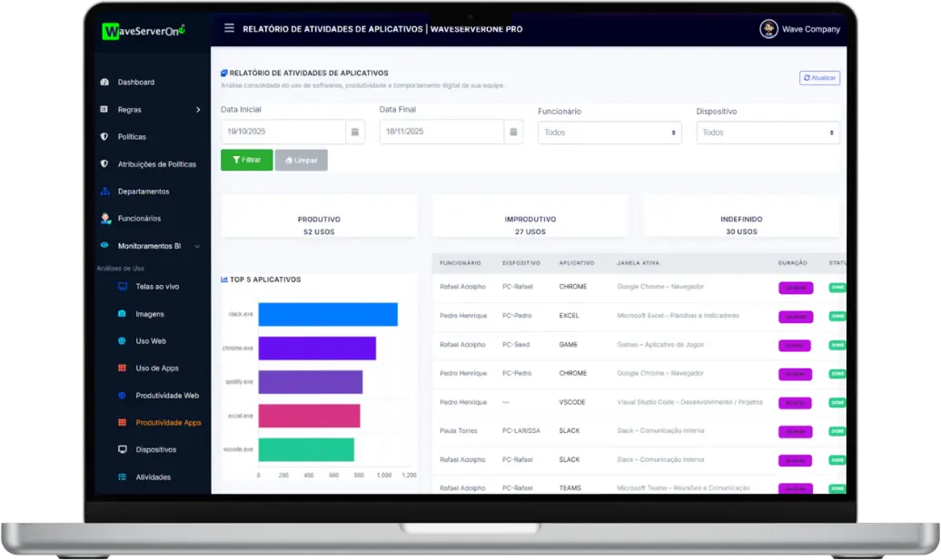
Task: Select the Telas ao vivo monitor icon
Action: (x=122, y=287)
